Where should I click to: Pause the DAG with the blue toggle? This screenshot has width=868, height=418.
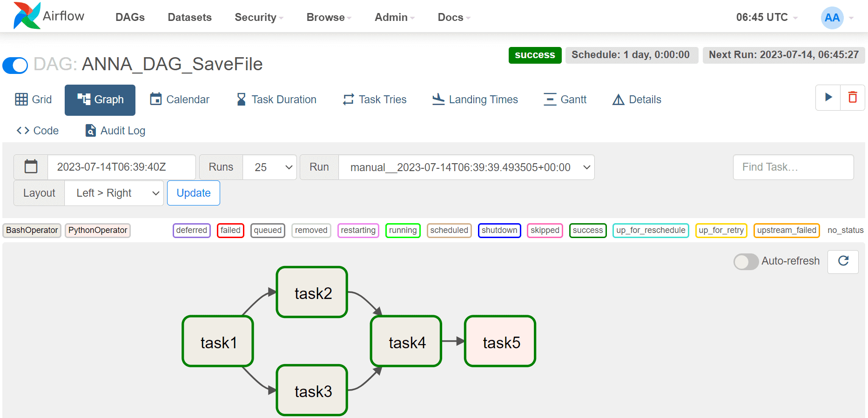[15, 65]
